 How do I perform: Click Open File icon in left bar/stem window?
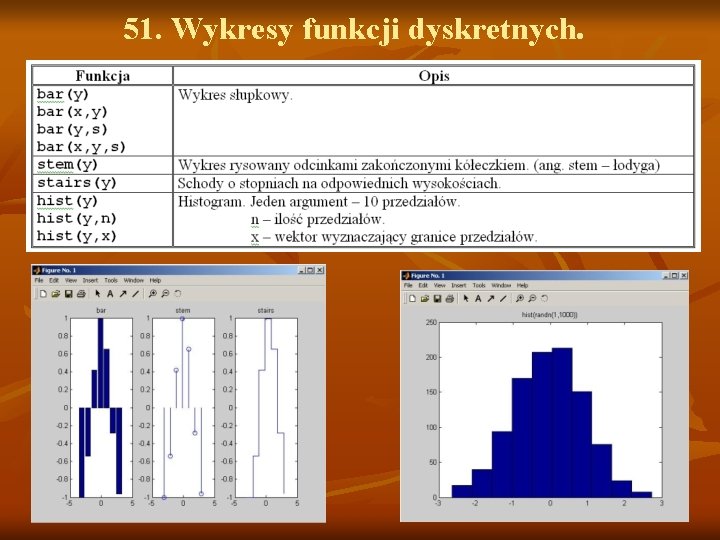(x=56, y=293)
